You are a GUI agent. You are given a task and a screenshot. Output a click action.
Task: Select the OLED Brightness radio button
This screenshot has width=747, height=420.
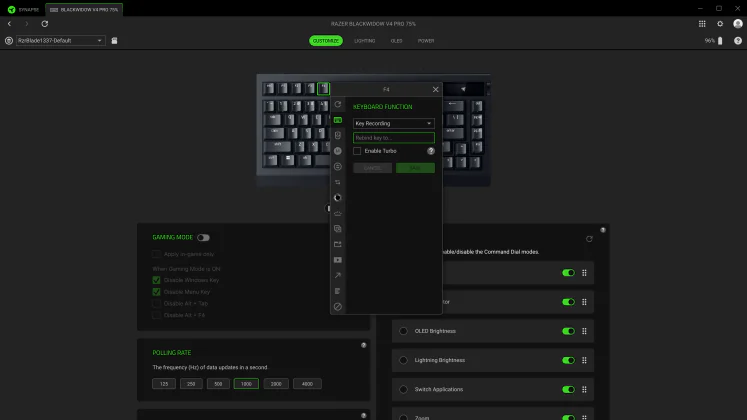404,331
